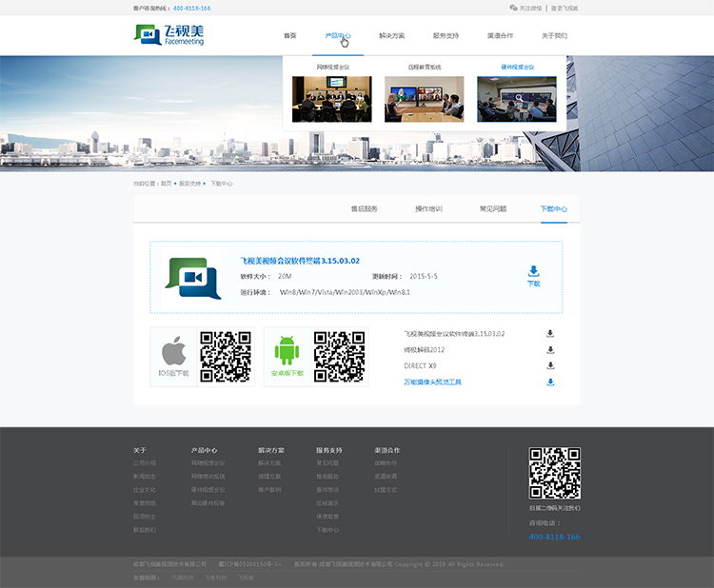The height and width of the screenshot is (588, 714).
Task: Click the footer QR code image
Action: pos(554,473)
